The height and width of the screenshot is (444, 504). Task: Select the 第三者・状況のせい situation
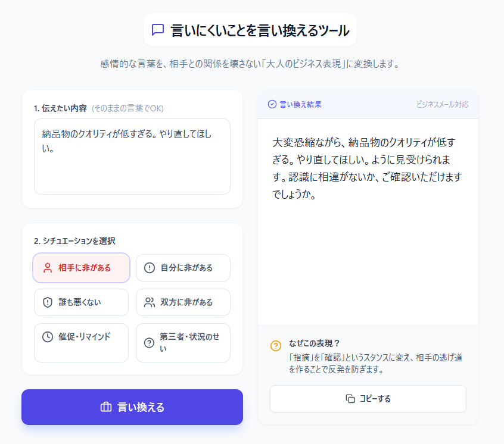(183, 342)
